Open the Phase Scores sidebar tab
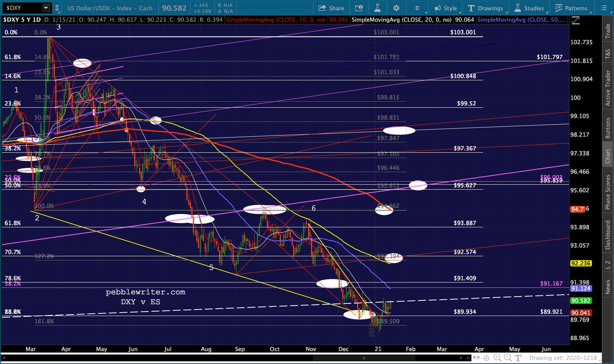614x364 pixels. click(x=608, y=192)
